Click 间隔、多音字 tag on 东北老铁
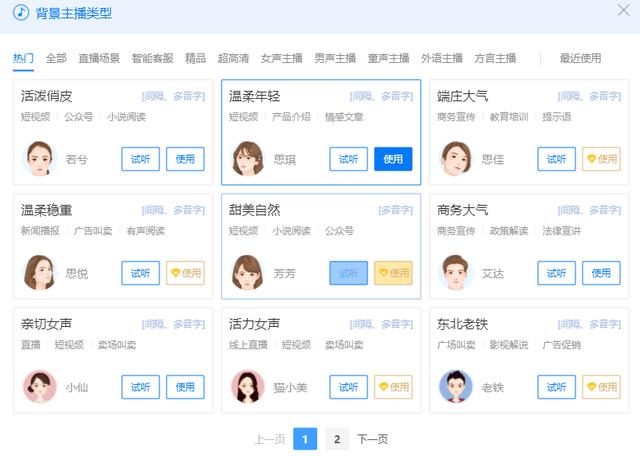This screenshot has width=640, height=456. tap(589, 324)
